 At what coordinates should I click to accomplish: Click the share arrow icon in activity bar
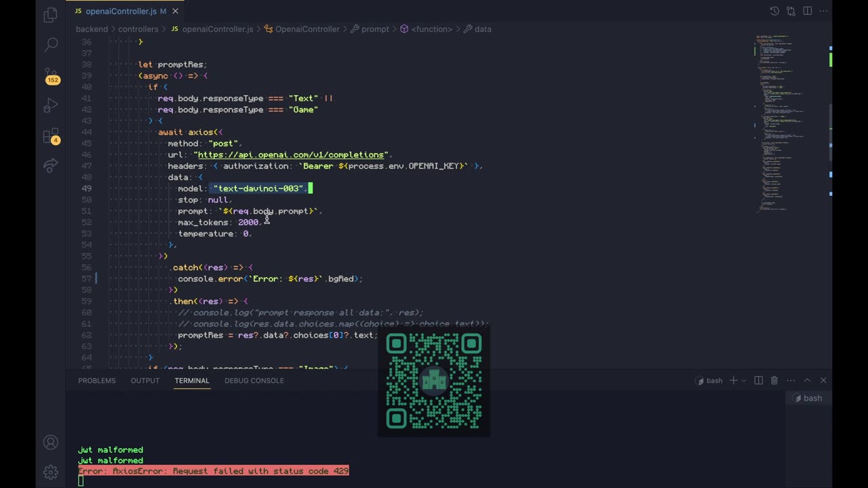(x=51, y=165)
